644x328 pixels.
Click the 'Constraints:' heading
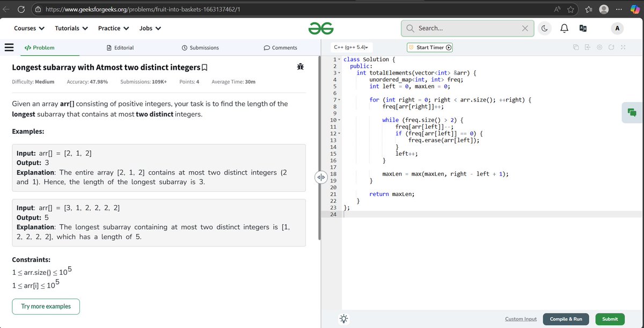point(32,260)
